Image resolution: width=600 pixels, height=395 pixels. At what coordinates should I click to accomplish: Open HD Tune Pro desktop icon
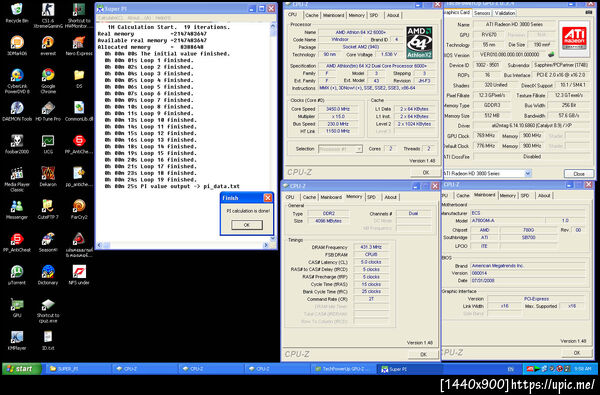(48, 111)
